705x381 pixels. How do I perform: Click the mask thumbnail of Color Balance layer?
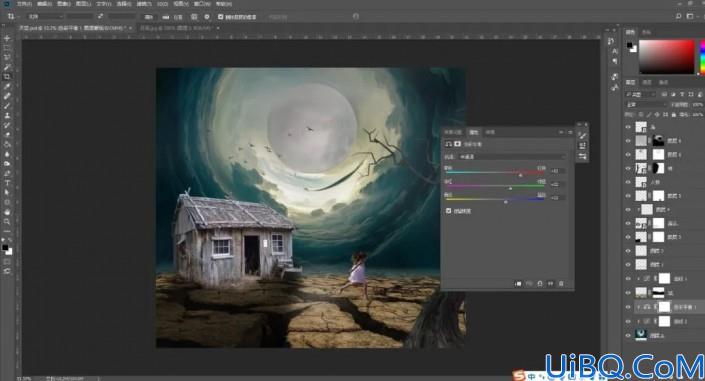click(x=664, y=307)
